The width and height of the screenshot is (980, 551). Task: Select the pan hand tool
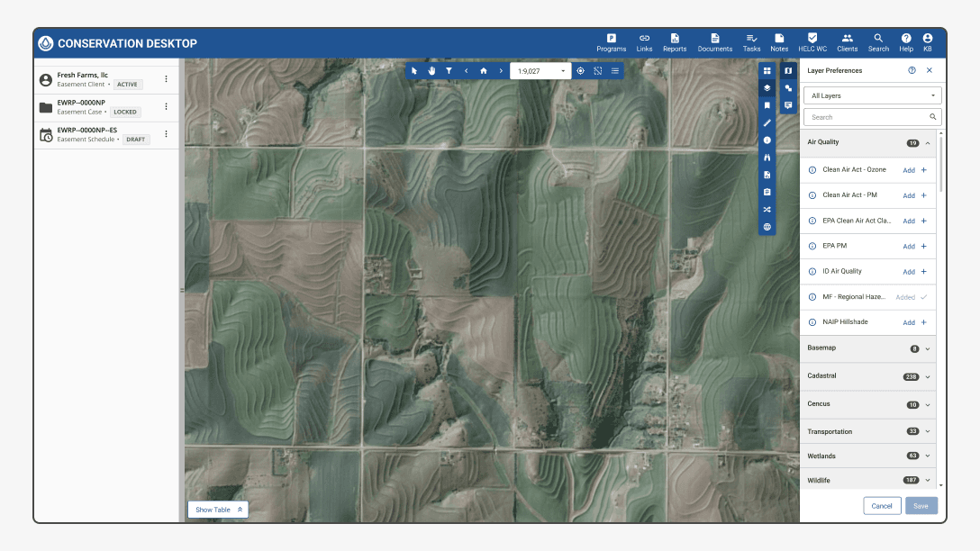pyautogui.click(x=431, y=70)
